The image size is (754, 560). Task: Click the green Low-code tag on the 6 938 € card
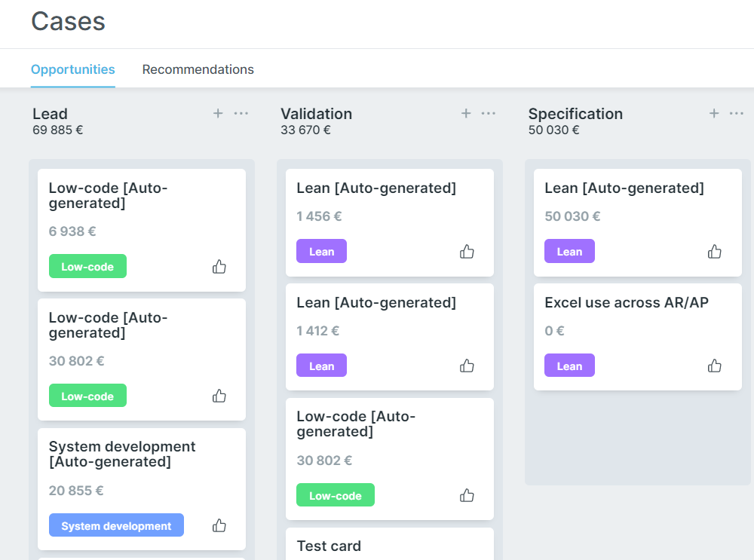[x=87, y=266]
